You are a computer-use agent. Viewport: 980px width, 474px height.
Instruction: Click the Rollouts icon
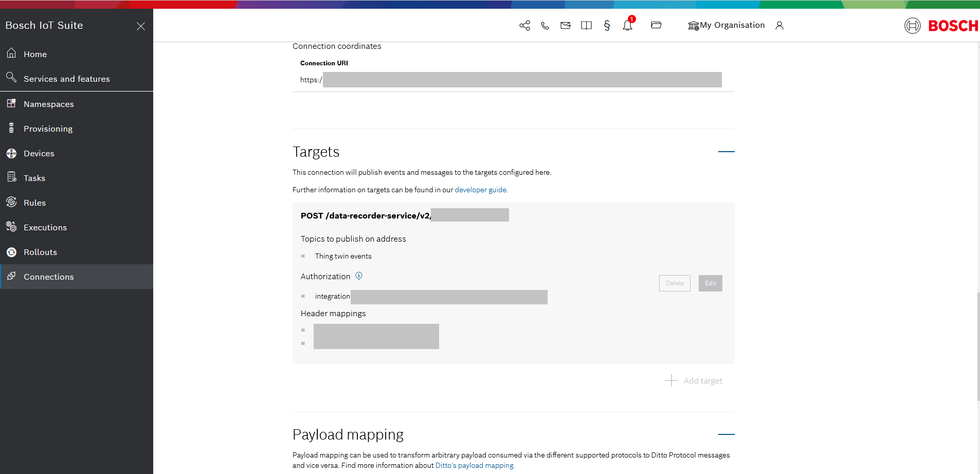tap(11, 252)
